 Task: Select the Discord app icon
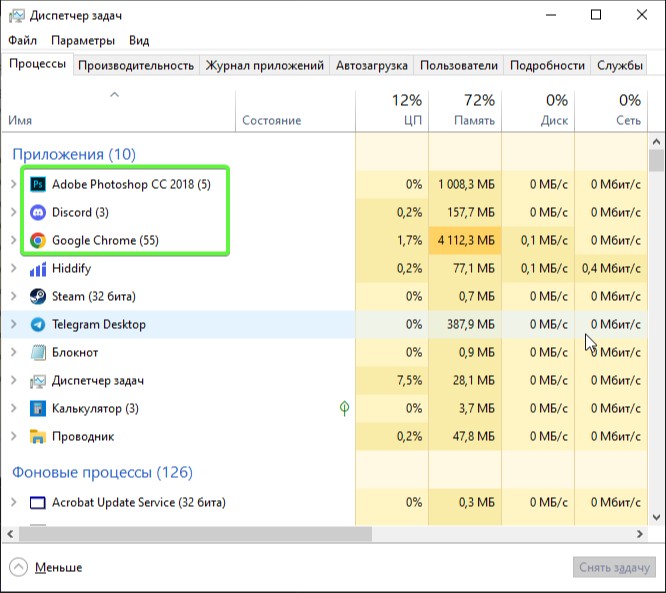pos(38,213)
